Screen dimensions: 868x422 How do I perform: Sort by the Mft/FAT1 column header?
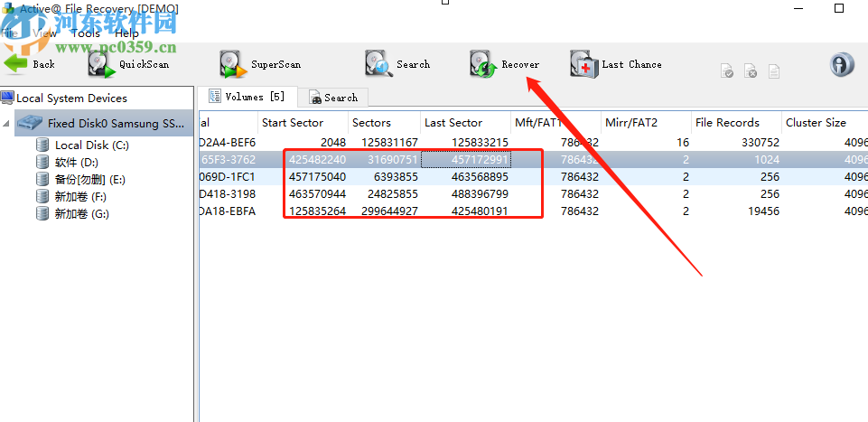[555, 123]
